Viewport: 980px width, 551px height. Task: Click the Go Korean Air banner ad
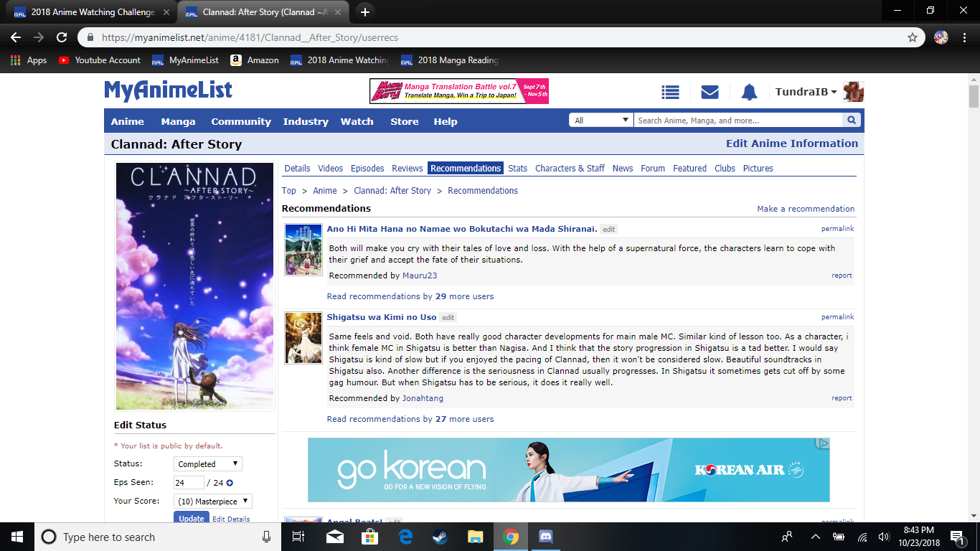(x=568, y=470)
